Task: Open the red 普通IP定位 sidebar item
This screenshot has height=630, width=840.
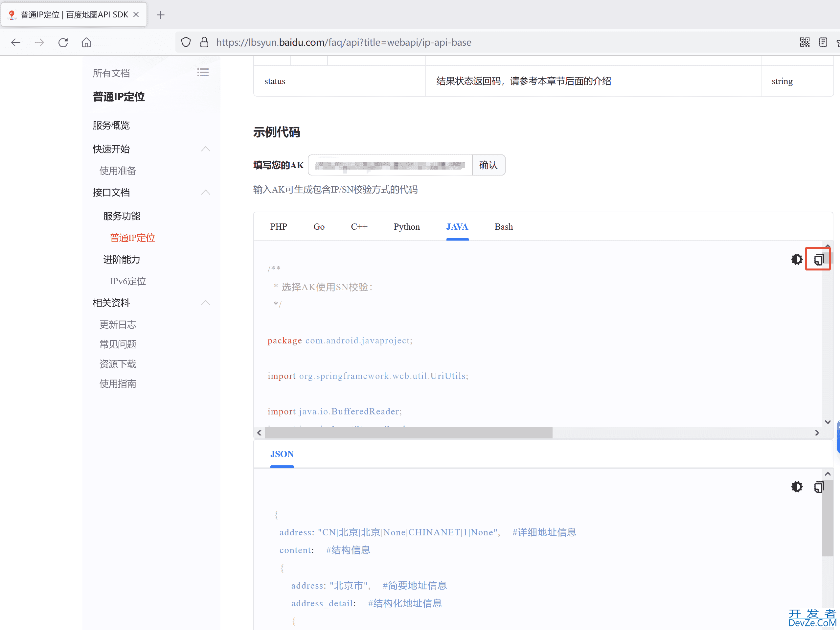Action: [x=132, y=238]
